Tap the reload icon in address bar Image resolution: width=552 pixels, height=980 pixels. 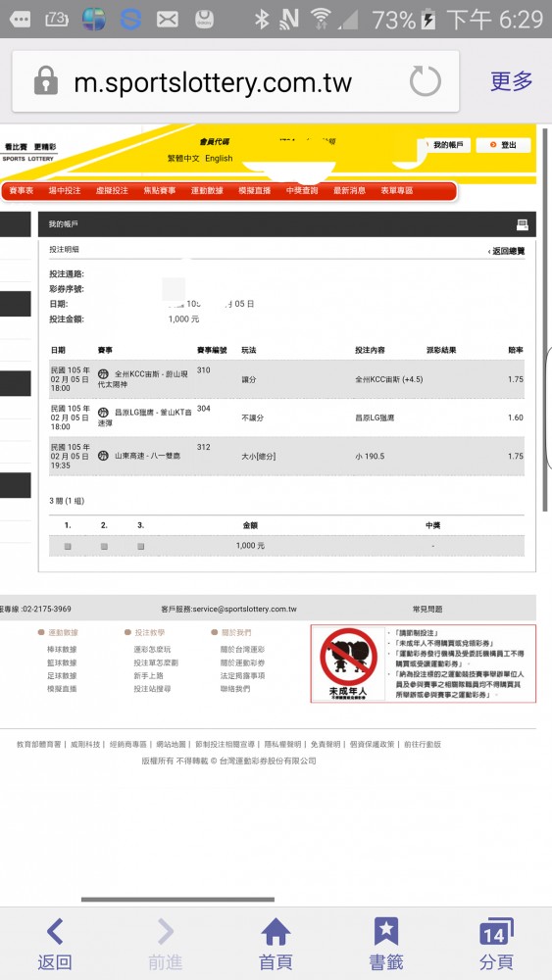[426, 82]
